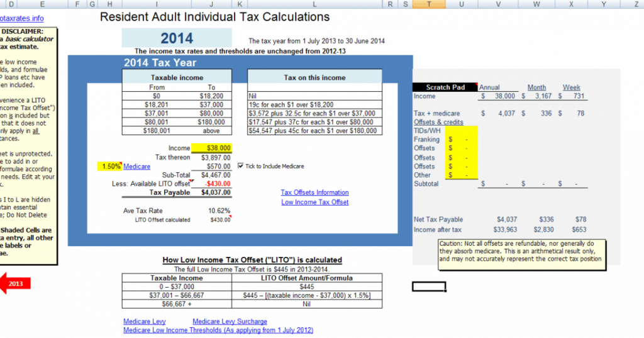Viewport: 644px width, 338px height.
Task: Open the Low Income Tax Offset link
Action: pyautogui.click(x=314, y=202)
